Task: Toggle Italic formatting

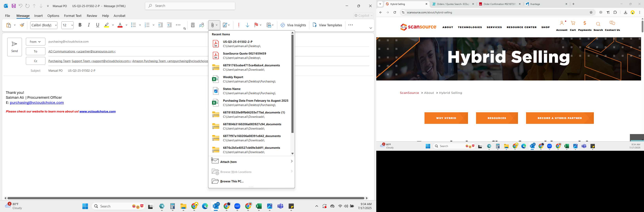Action: [x=89, y=25]
